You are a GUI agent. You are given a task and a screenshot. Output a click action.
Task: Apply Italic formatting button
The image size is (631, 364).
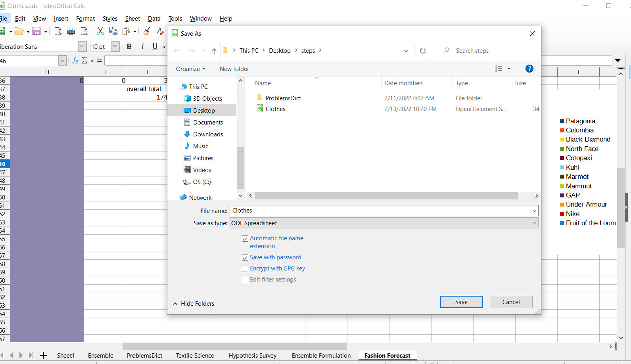point(142,46)
